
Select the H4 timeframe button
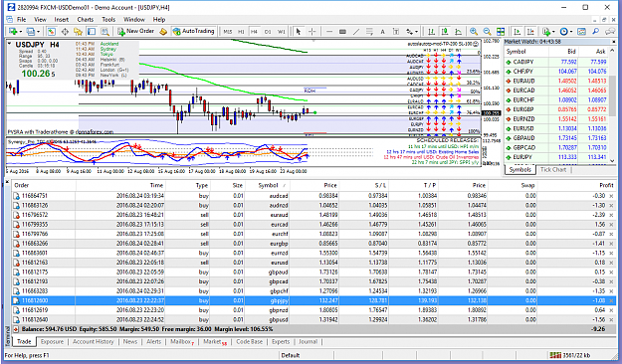(254, 31)
